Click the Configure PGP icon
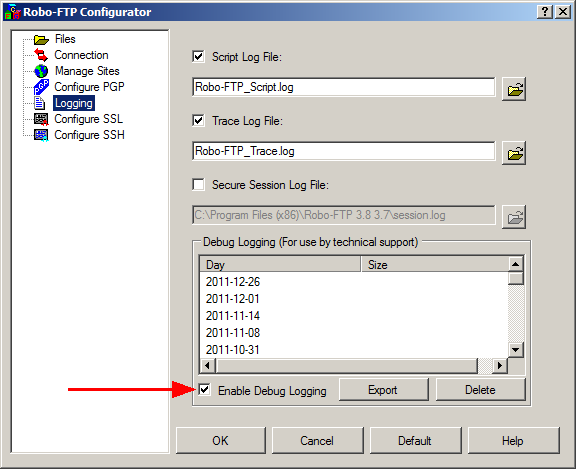 [x=41, y=87]
